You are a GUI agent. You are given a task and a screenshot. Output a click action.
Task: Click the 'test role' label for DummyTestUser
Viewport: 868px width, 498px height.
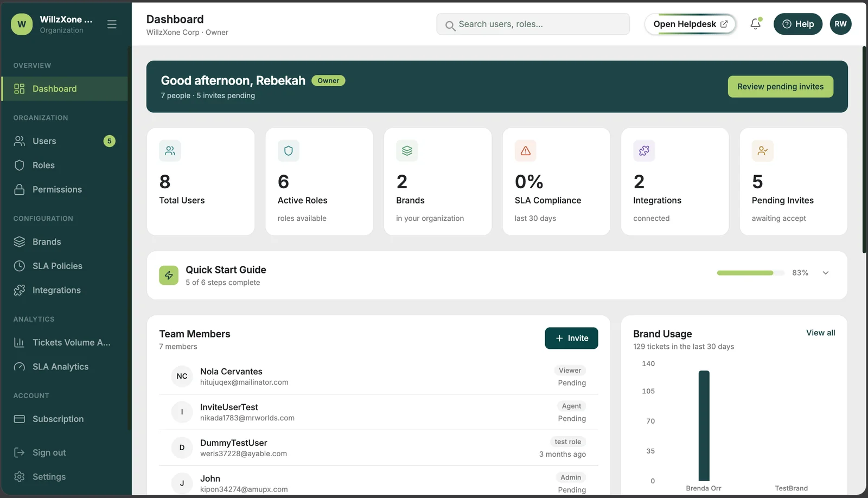point(567,442)
